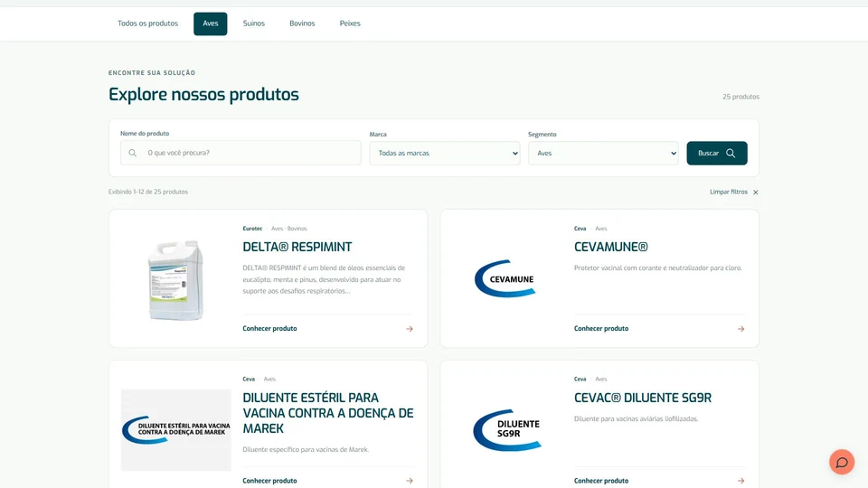Click the 'Explore nossos produtos' heading
This screenshot has height=488, width=868.
coord(203,95)
